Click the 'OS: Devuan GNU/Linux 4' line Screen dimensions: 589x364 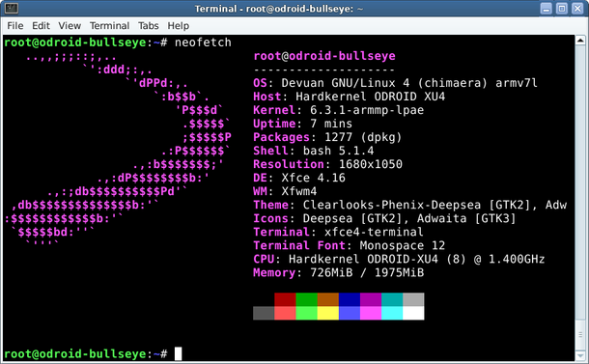[x=395, y=83]
